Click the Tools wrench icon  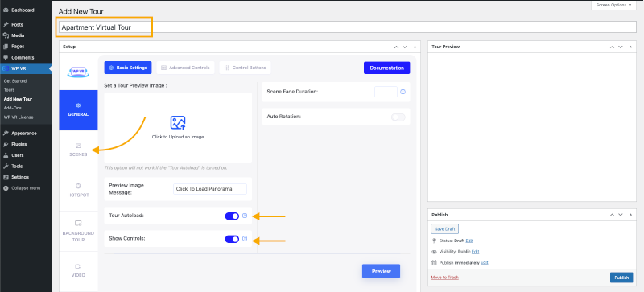point(6,167)
